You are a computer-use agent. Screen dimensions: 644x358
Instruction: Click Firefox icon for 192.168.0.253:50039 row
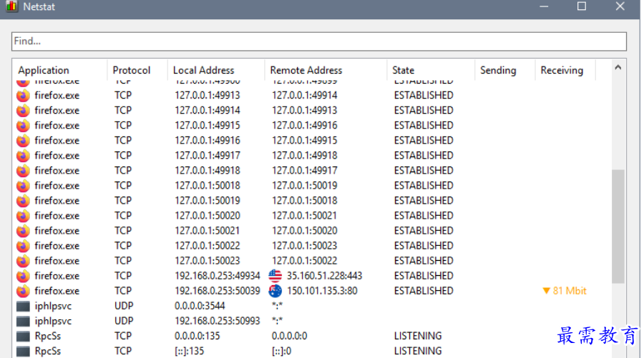coord(23,291)
